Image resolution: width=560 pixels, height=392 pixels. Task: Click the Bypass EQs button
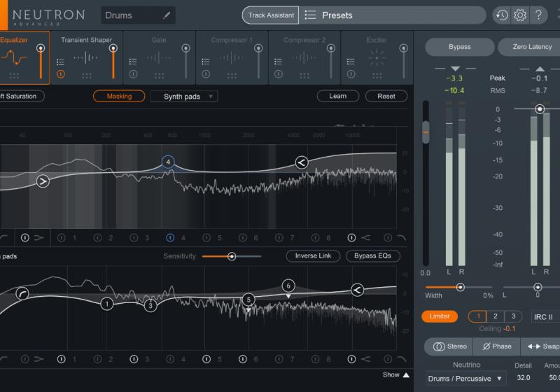[372, 255]
